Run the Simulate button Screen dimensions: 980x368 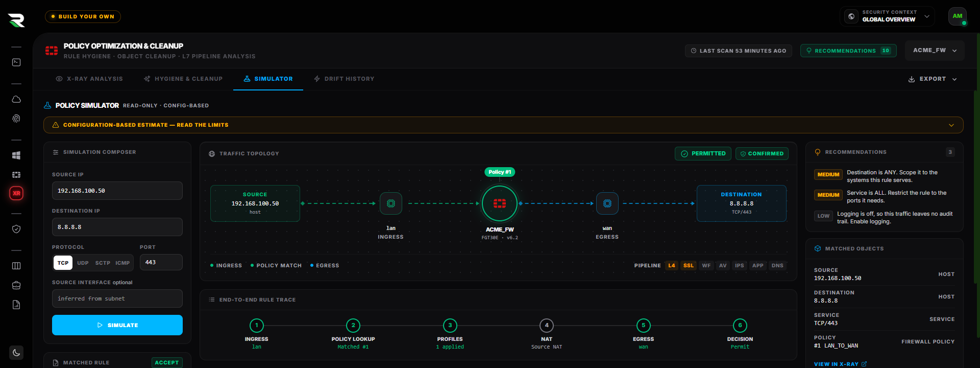[x=117, y=325]
